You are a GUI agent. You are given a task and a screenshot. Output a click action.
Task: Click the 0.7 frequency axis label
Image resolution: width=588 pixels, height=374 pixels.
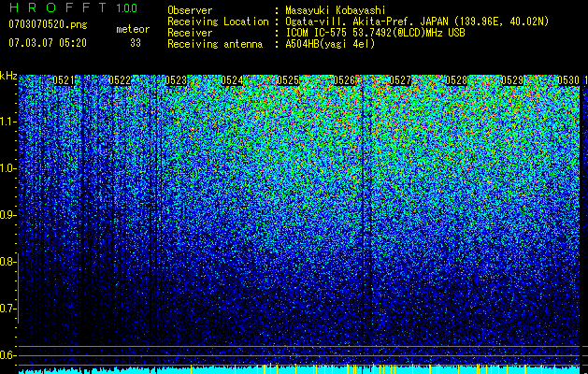click(7, 309)
